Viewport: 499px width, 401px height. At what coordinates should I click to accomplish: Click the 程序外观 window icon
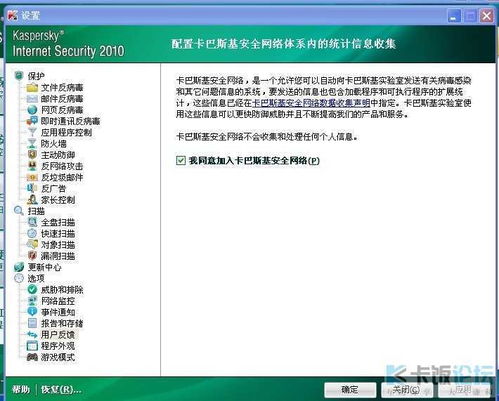click(x=32, y=346)
